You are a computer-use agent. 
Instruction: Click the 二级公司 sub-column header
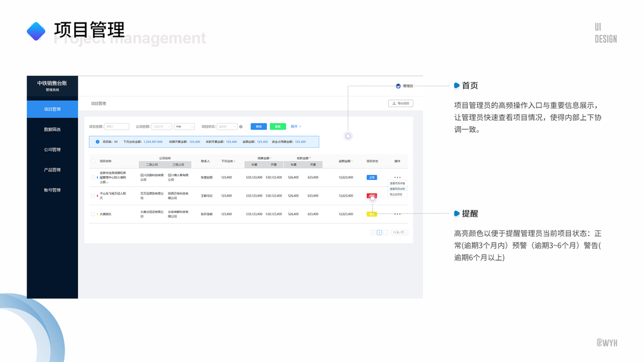[152, 165]
